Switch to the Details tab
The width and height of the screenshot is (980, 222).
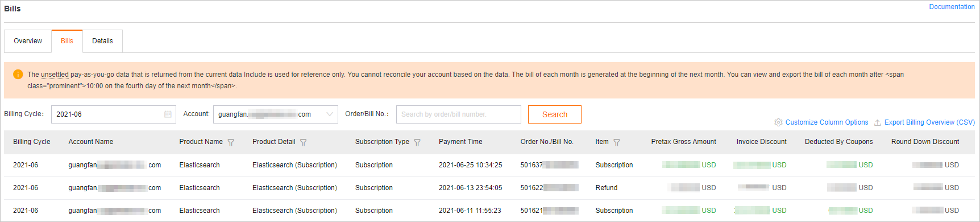[x=102, y=41]
